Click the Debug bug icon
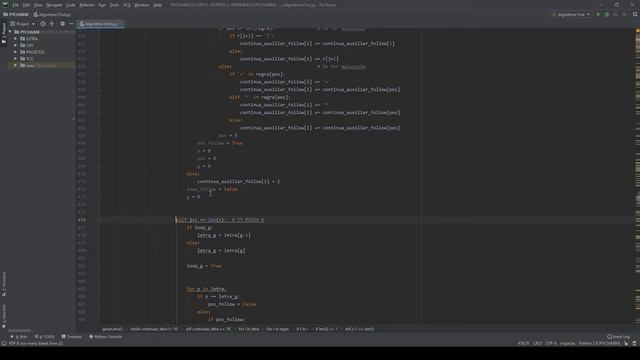Image resolution: width=640 pixels, height=360 pixels. (607, 14)
